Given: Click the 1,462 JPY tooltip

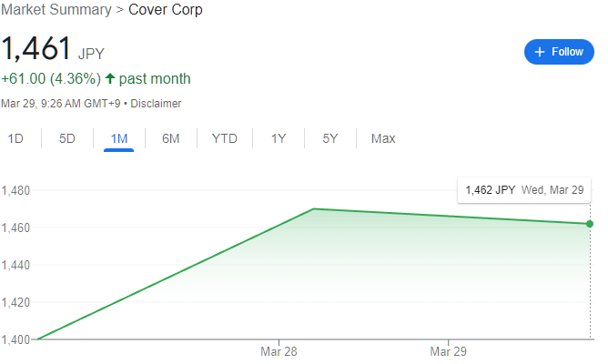Looking at the screenshot, I should pos(524,190).
